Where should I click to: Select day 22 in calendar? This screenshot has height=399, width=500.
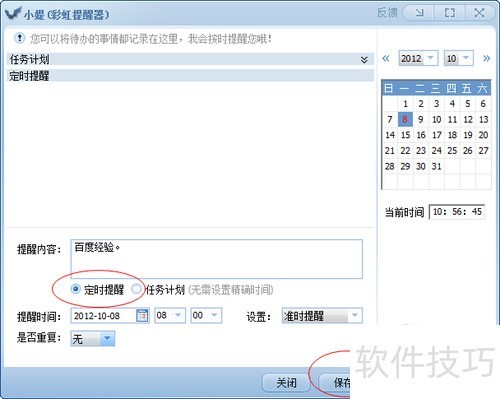pos(405,150)
